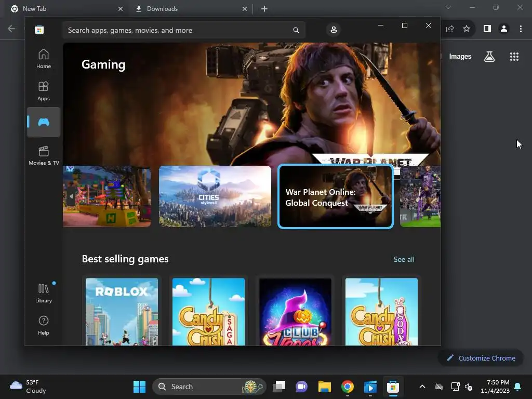532x399 pixels.
Task: Open the Candy Crush Saga tile
Action: coord(208,312)
